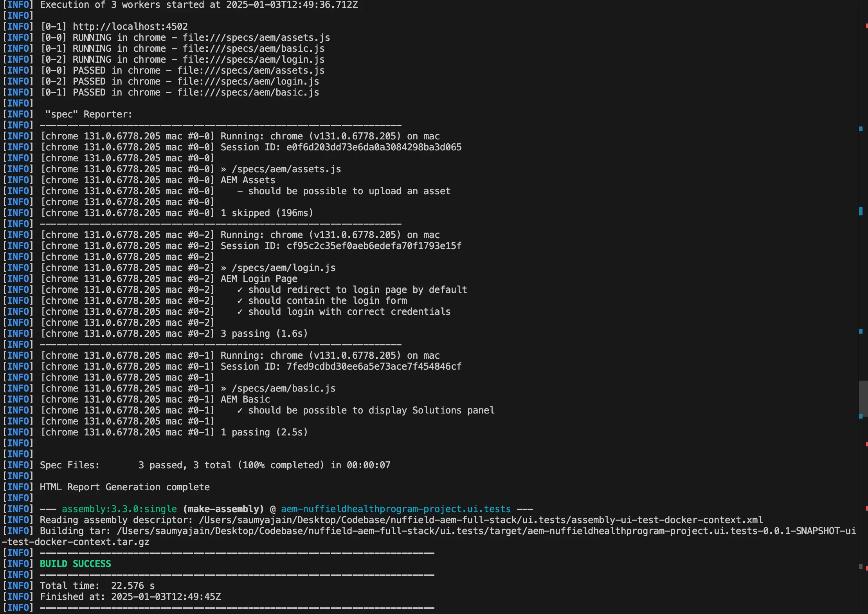
Task: Click the aem-nuffieldhealthprogram-project.ui.tests module name
Action: click(396, 509)
